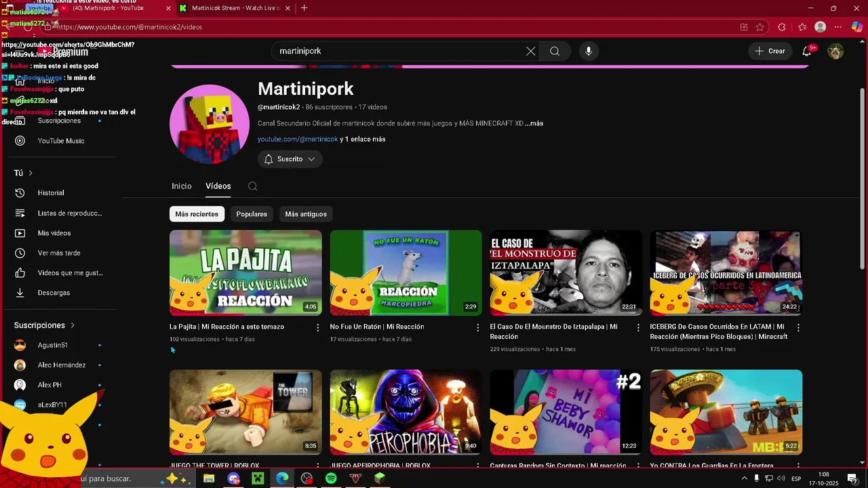
Task: Play the Iceberg Latinoamerica thumbnail
Action: 726,272
